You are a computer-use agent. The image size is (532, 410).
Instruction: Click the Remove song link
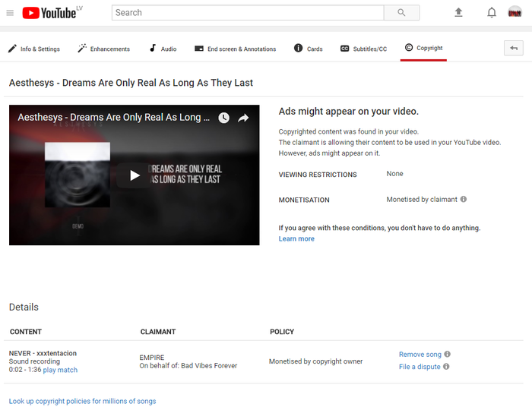[x=420, y=355]
